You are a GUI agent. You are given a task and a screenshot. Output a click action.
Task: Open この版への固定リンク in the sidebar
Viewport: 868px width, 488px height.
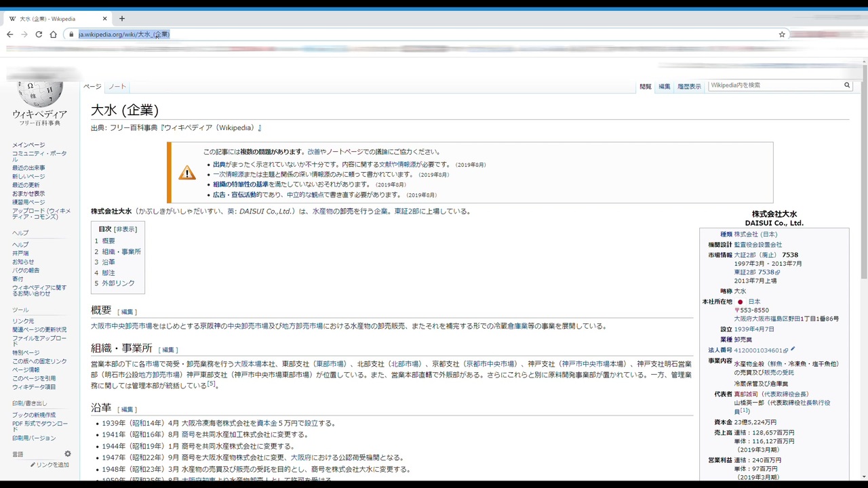click(x=39, y=361)
